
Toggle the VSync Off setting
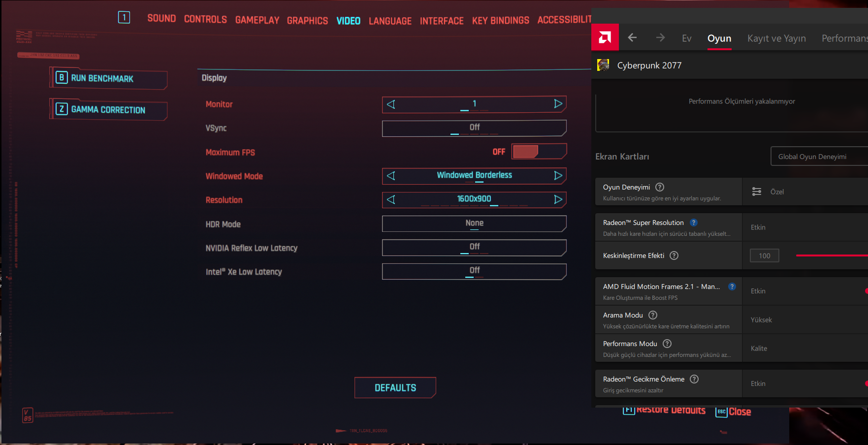coord(474,128)
